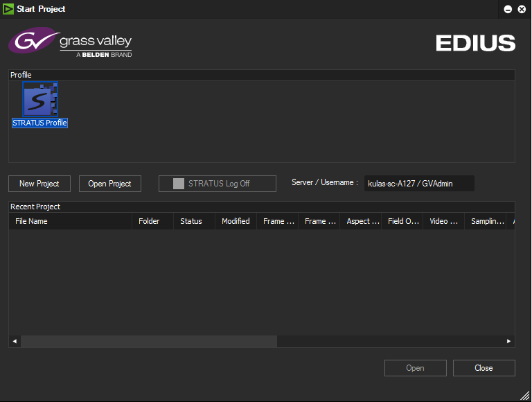
Task: Click the Field O... column header
Action: (402, 221)
